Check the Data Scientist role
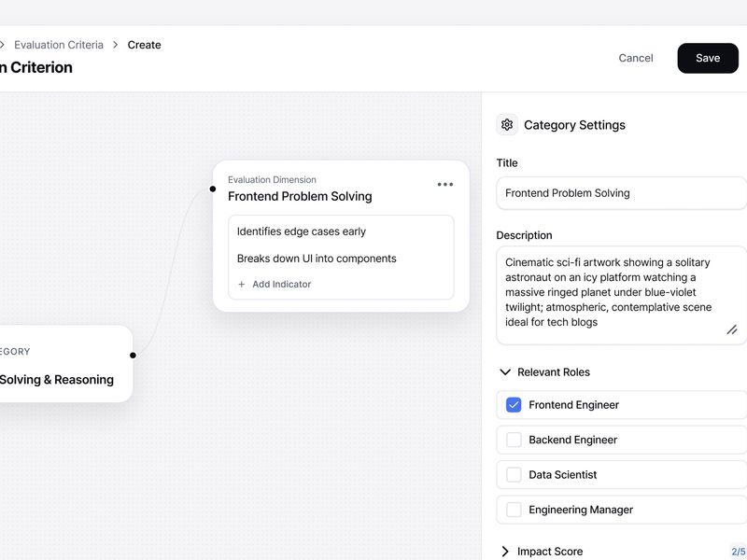747x560 pixels. 513,474
